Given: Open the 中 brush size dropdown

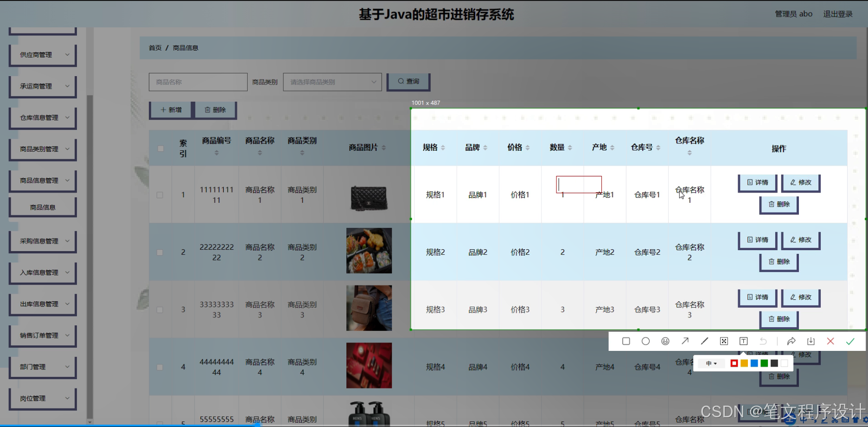Looking at the screenshot, I should [711, 363].
